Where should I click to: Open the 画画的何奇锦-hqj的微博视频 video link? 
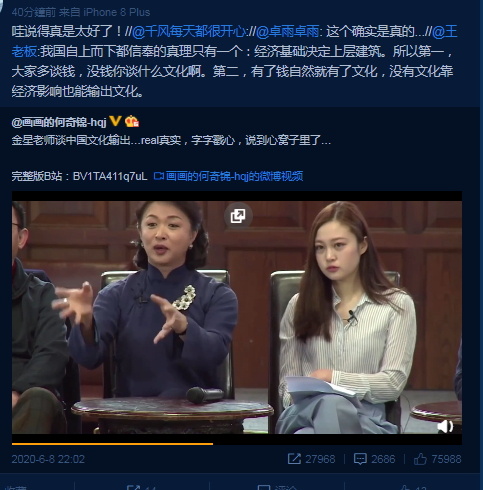coord(228,176)
